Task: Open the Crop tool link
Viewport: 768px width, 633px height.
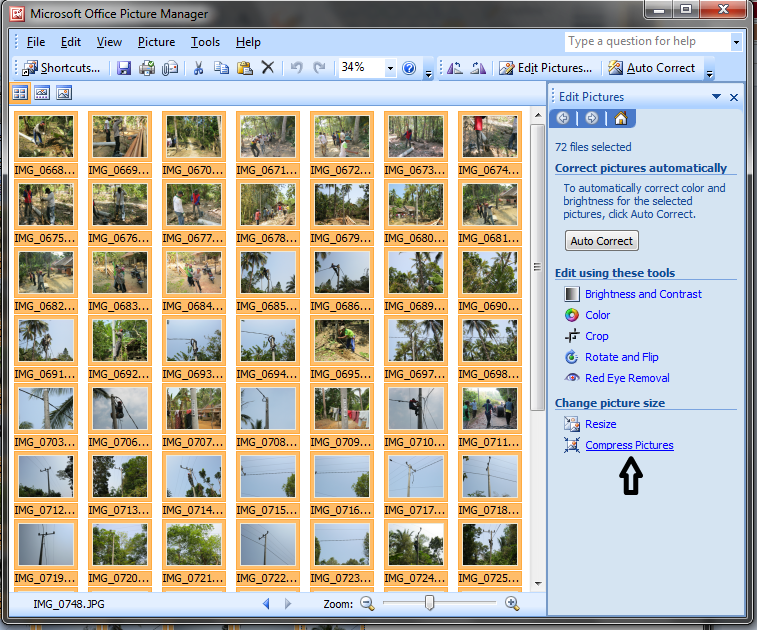Action: pos(597,336)
